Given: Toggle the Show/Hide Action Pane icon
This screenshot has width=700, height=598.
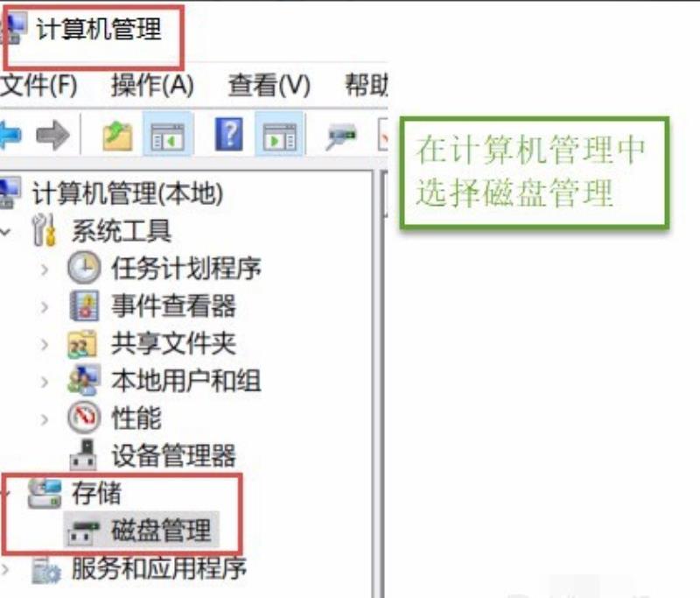Looking at the screenshot, I should [279, 136].
